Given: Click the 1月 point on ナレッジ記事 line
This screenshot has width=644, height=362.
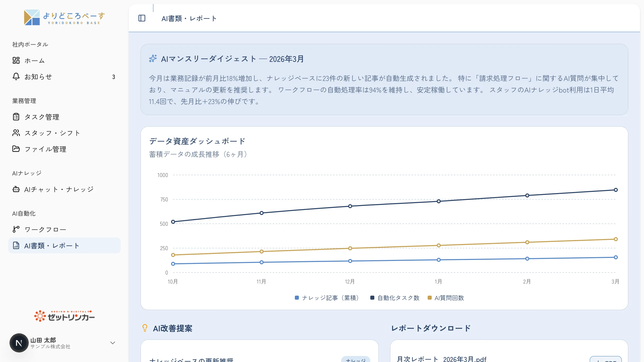Looking at the screenshot, I should pyautogui.click(x=439, y=260).
